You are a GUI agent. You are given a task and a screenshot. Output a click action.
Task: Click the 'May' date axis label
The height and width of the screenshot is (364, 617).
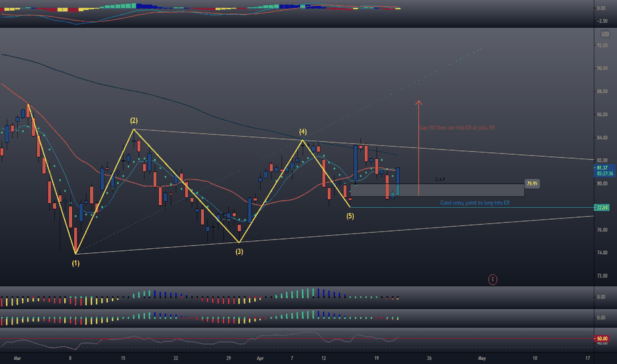(482, 359)
